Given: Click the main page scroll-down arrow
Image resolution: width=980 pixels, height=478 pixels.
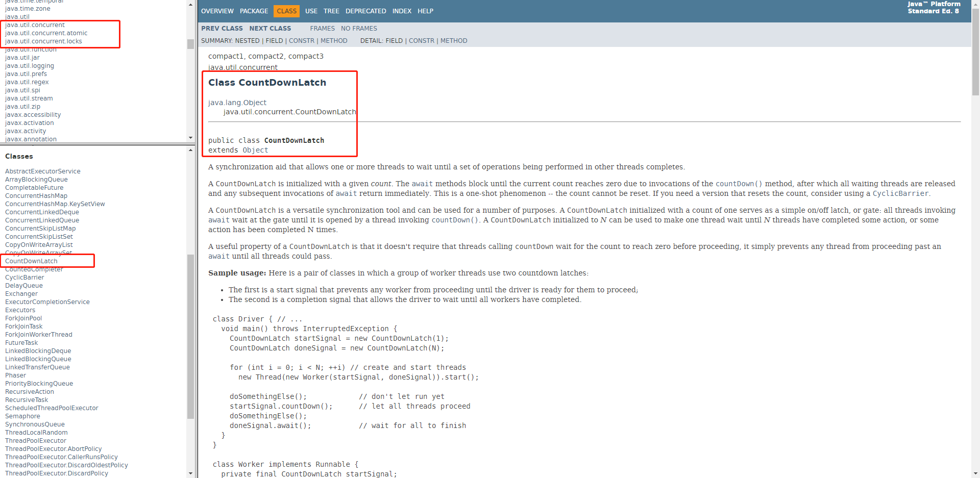Looking at the screenshot, I should (x=975, y=473).
